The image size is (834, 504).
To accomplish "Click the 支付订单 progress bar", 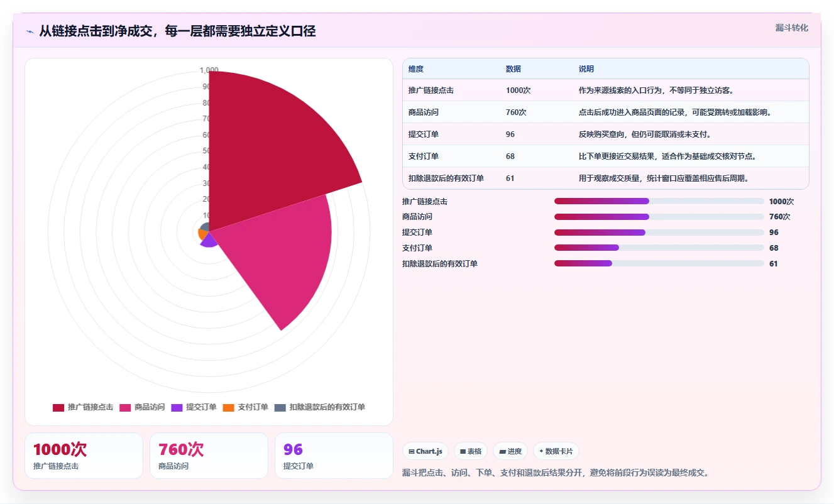I will 659,248.
